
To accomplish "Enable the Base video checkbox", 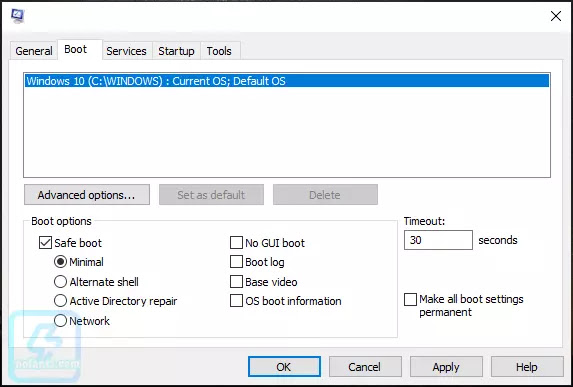I will 236,282.
